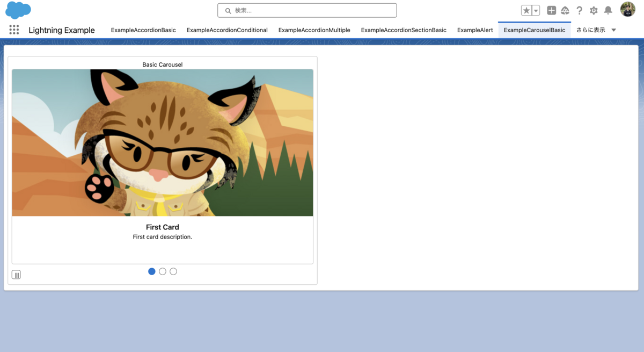Open the ExampleAccordionMultiple tab
This screenshot has width=644, height=352.
pyautogui.click(x=314, y=30)
